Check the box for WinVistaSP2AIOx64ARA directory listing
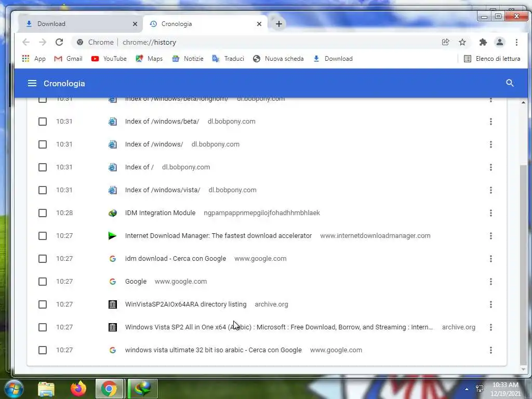Image resolution: width=532 pixels, height=399 pixels. (x=43, y=304)
